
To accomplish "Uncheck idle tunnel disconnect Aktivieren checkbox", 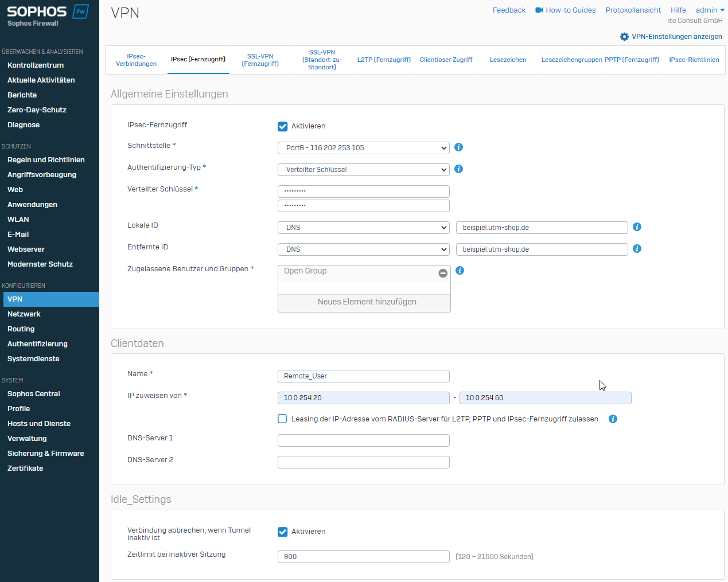I will pos(283,532).
